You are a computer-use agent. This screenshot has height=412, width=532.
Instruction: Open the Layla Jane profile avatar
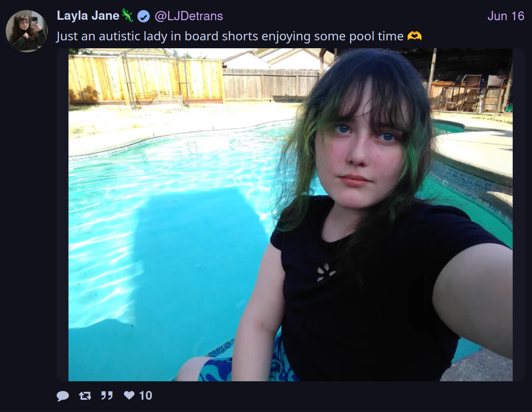coord(26,31)
